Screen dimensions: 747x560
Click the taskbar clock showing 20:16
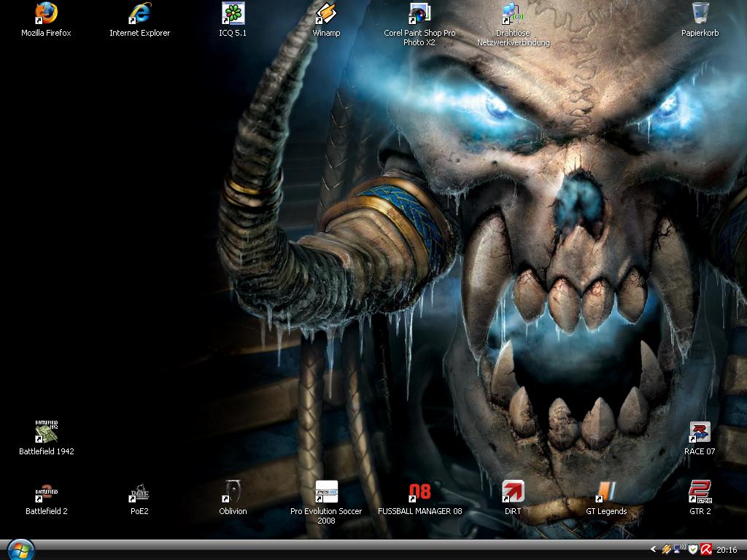727,550
